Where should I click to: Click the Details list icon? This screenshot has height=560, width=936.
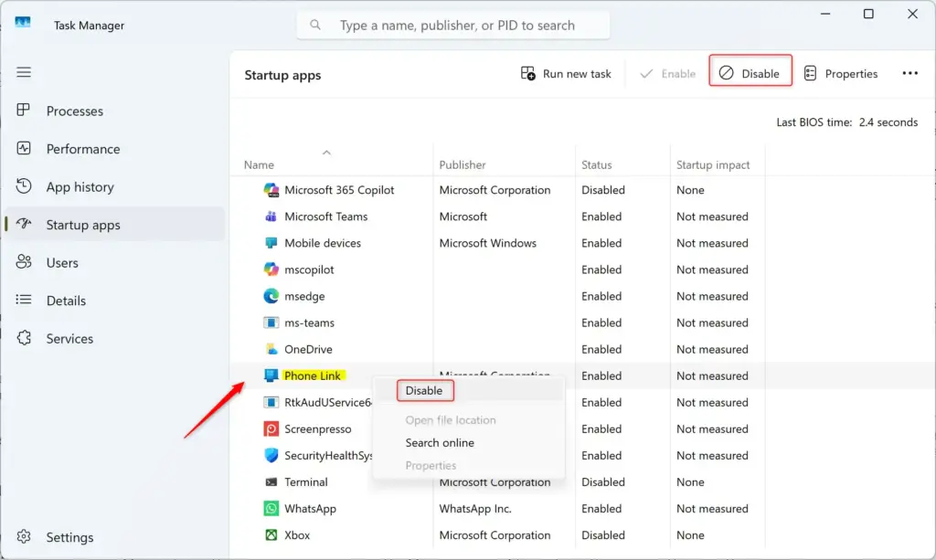[23, 300]
